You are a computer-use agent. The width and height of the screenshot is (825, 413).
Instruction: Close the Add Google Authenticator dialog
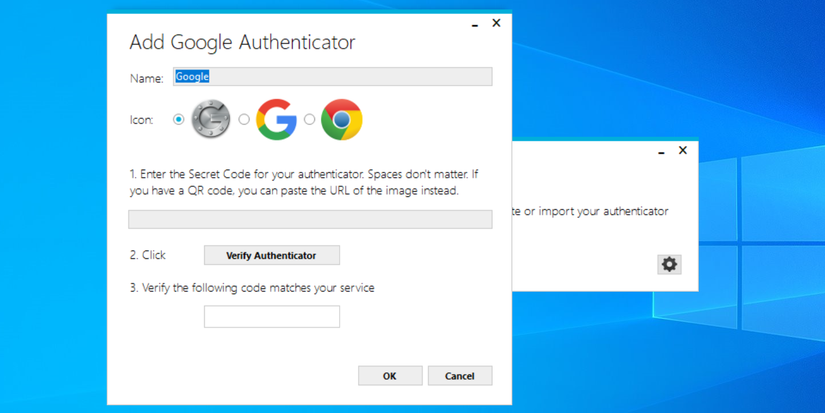coord(496,23)
